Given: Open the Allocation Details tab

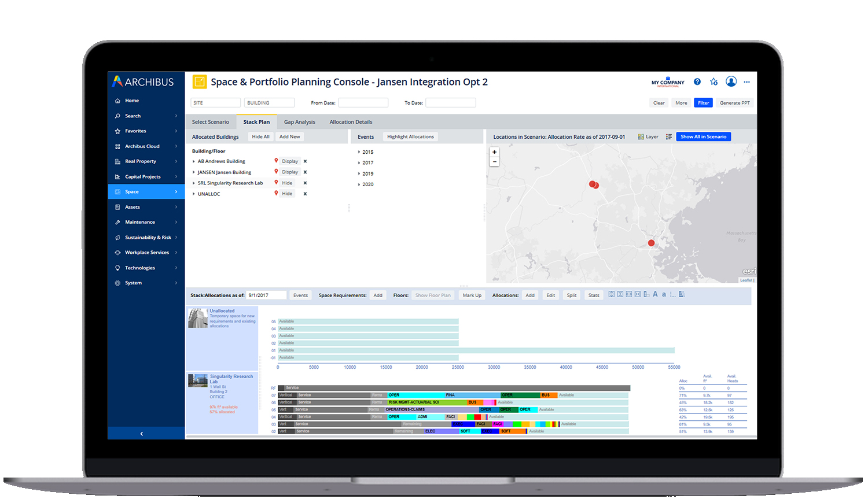Looking at the screenshot, I should tap(351, 121).
